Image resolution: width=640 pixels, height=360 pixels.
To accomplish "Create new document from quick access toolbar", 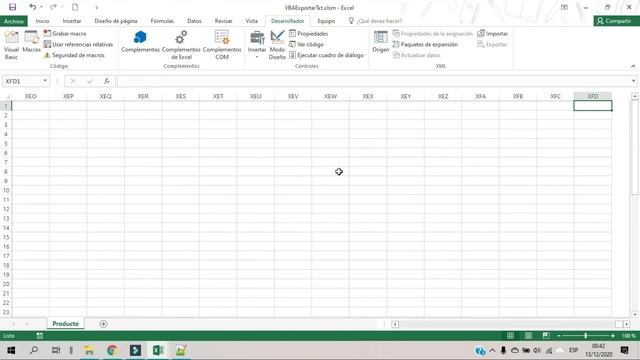I will (75, 7).
